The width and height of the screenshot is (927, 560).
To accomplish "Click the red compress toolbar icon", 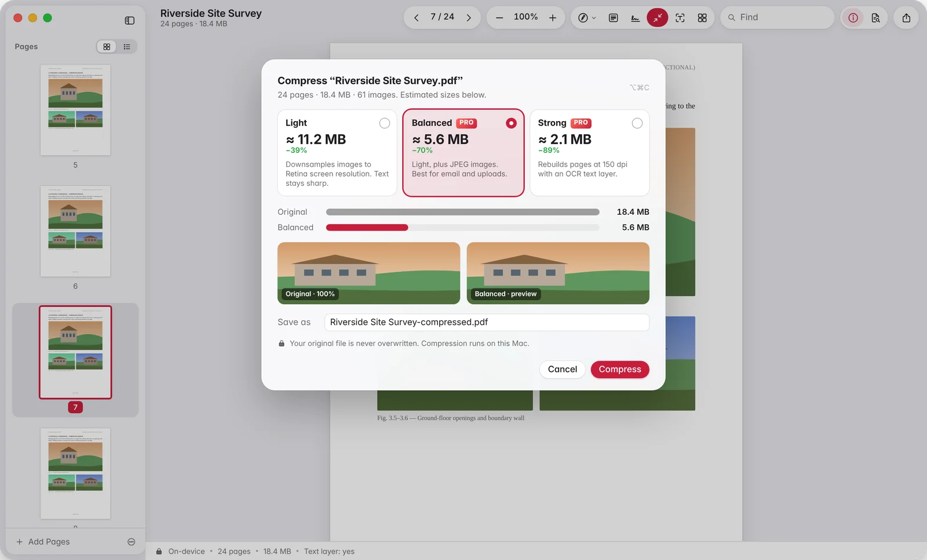I will tap(657, 17).
